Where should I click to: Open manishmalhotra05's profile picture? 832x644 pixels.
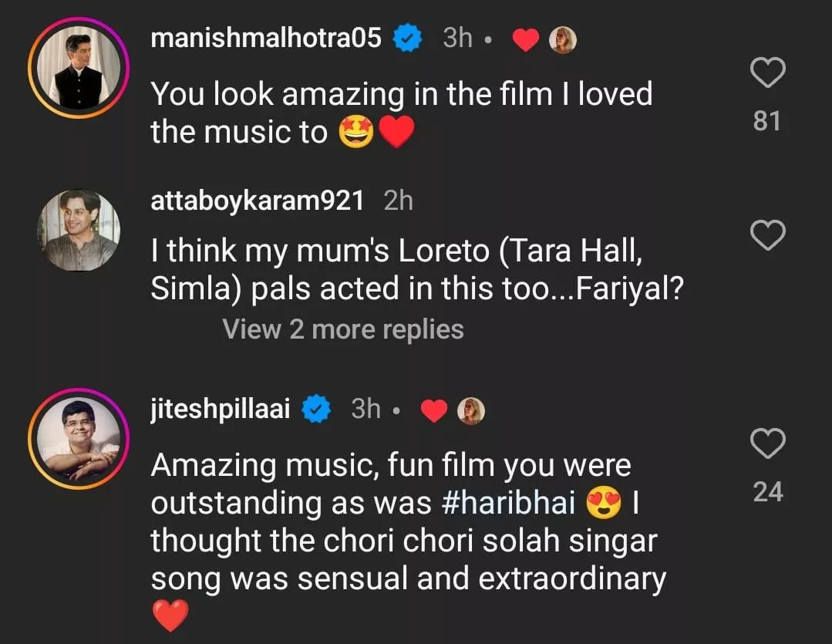[x=79, y=67]
